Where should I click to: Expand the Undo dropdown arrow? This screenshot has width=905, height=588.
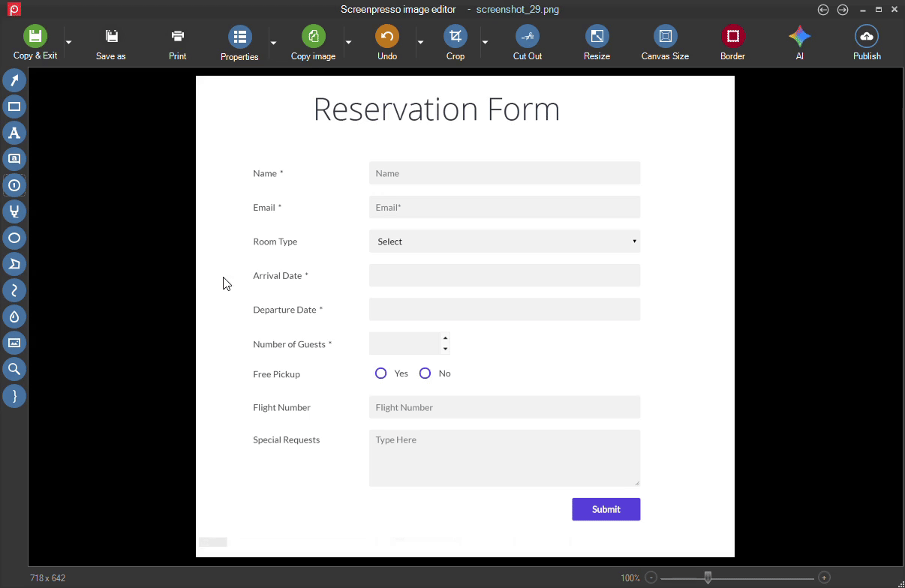(x=420, y=42)
